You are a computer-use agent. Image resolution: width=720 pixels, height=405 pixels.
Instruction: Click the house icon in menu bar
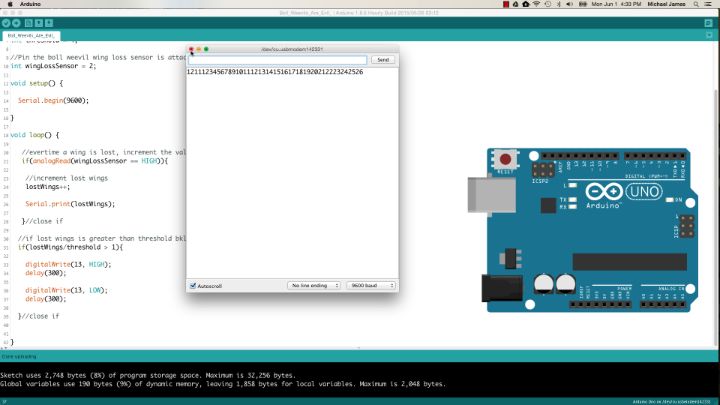526,4
